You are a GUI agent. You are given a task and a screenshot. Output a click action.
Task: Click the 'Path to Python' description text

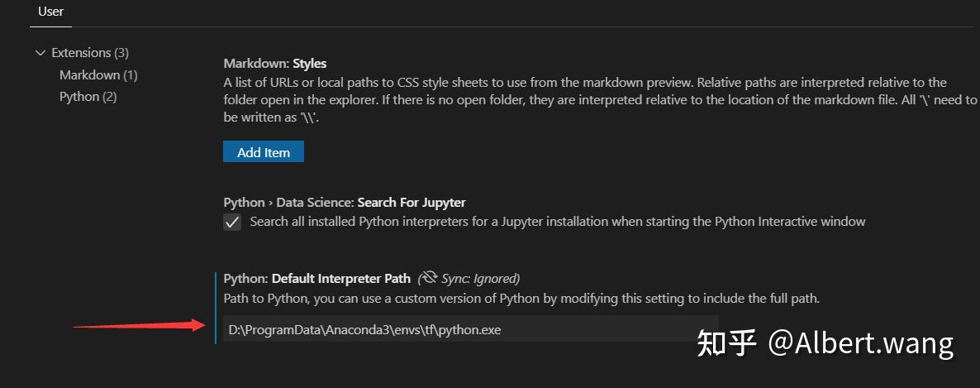click(521, 298)
